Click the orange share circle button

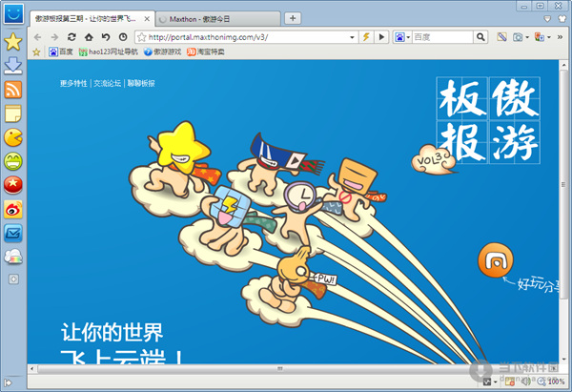click(x=496, y=260)
